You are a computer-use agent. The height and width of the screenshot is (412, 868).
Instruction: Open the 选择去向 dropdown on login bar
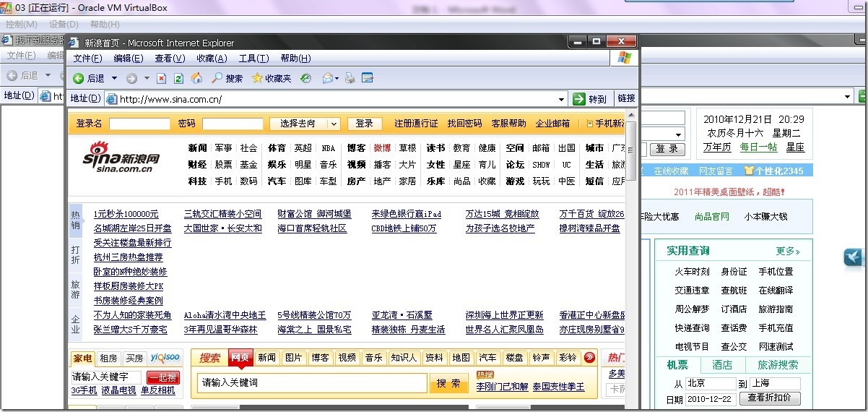(333, 124)
